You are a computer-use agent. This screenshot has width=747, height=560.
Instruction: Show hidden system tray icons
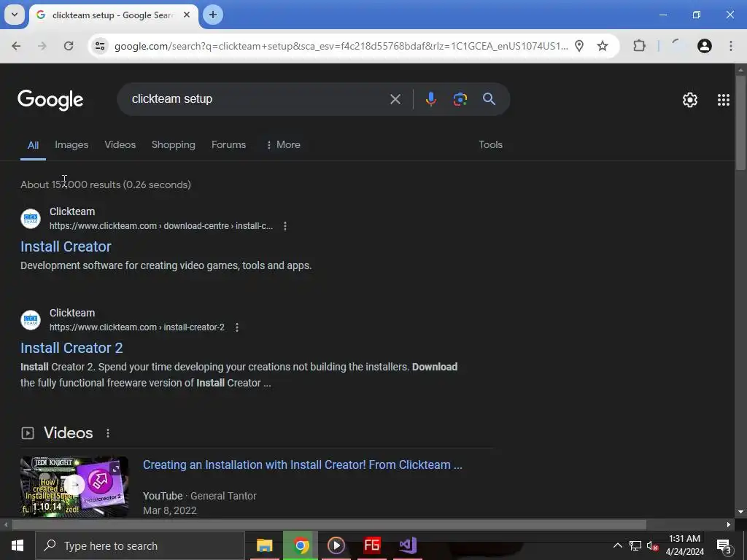point(617,545)
